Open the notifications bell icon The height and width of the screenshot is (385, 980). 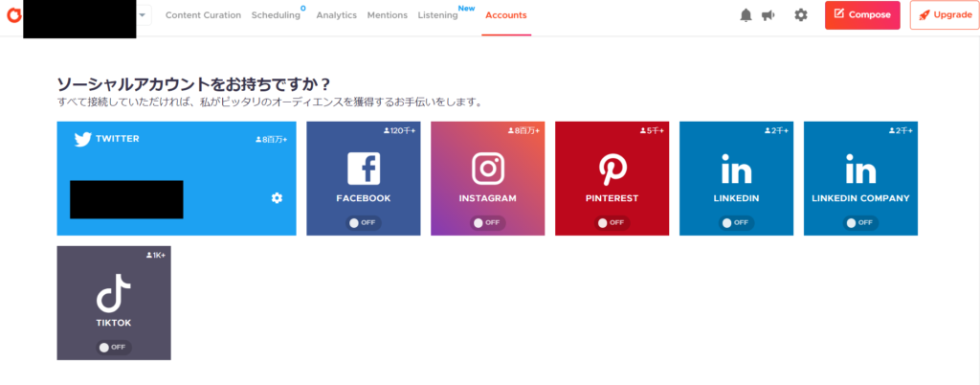tap(746, 15)
